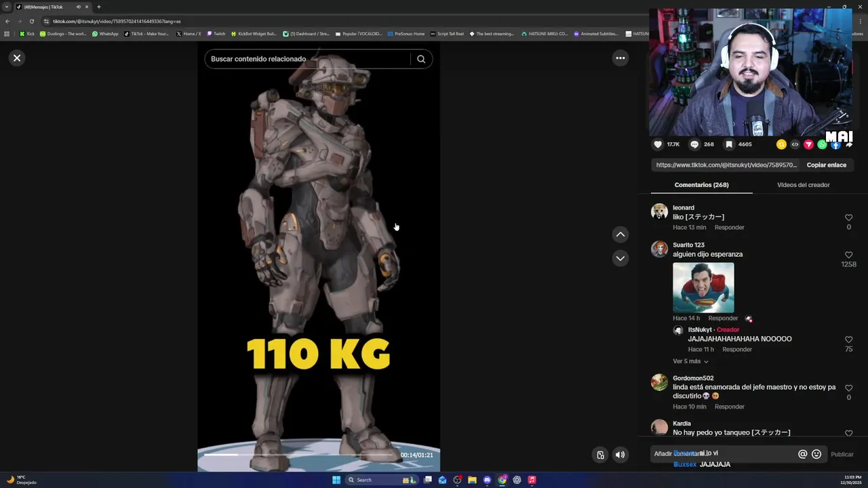Viewport: 868px width, 488px height.
Task: Mention a user with the @ icon
Action: [802, 454]
